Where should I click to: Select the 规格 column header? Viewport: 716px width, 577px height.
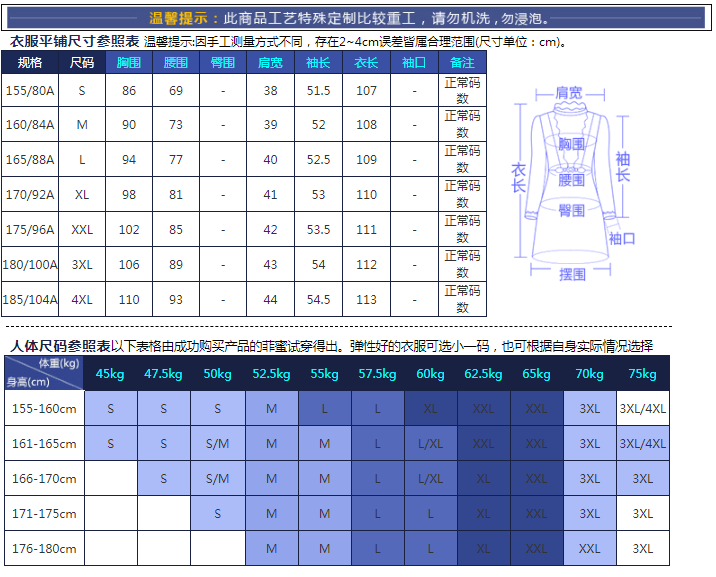[x=30, y=62]
